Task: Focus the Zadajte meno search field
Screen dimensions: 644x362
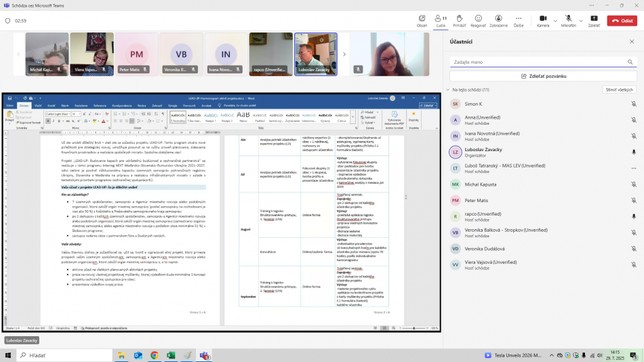Action: point(543,62)
